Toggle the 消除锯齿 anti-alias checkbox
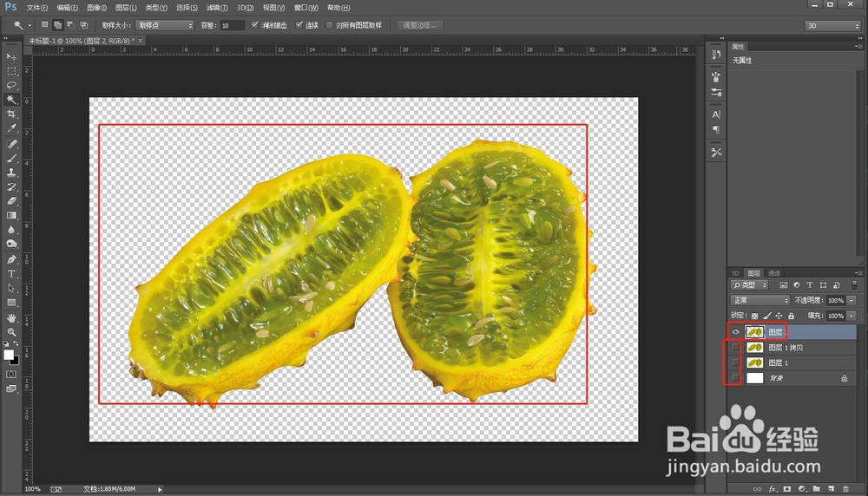The image size is (868, 496). (x=254, y=25)
